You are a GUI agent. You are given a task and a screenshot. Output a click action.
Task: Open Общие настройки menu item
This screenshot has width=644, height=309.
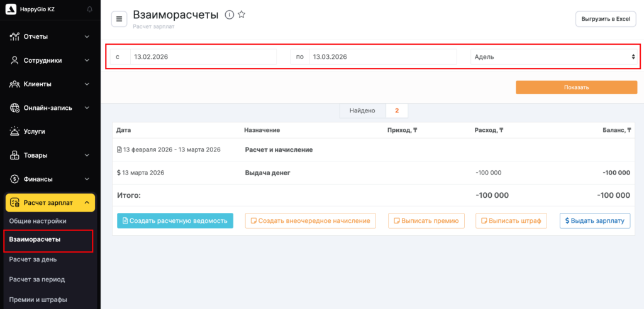coord(38,221)
